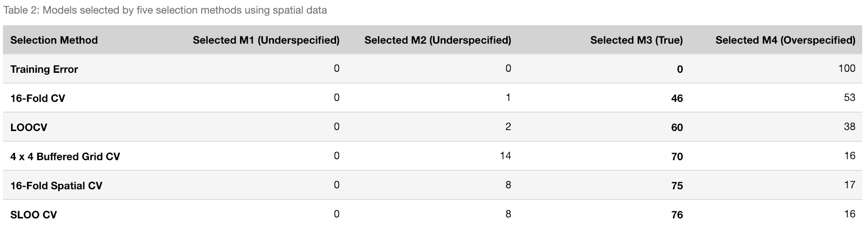The width and height of the screenshot is (868, 233).
Task: Click the value 53 under M4 column
Action: pyautogui.click(x=849, y=98)
